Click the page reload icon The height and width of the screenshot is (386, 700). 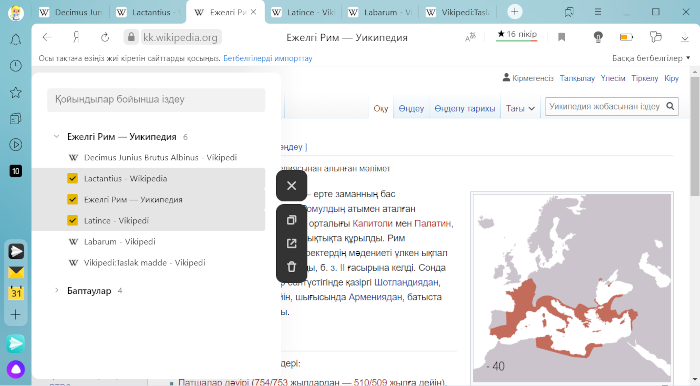point(105,37)
